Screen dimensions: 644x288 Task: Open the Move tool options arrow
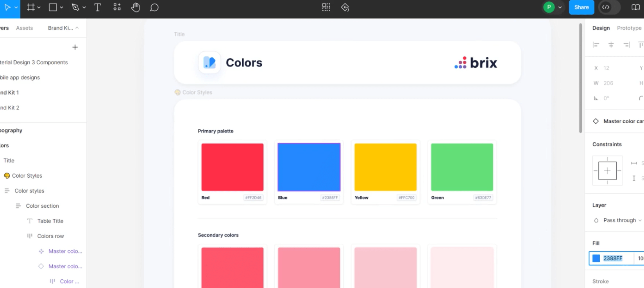(16, 7)
